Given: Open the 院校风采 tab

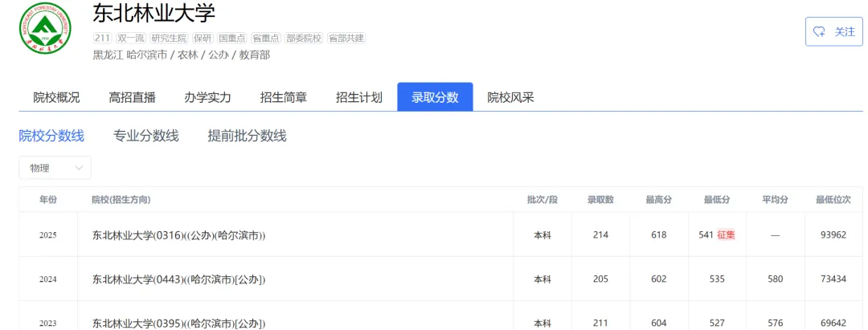Looking at the screenshot, I should tap(510, 98).
